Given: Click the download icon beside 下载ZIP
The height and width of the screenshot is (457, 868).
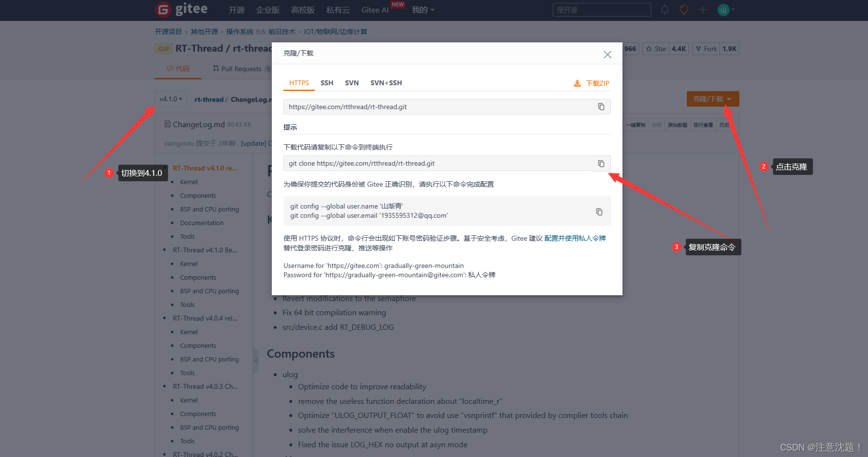Looking at the screenshot, I should coord(577,83).
